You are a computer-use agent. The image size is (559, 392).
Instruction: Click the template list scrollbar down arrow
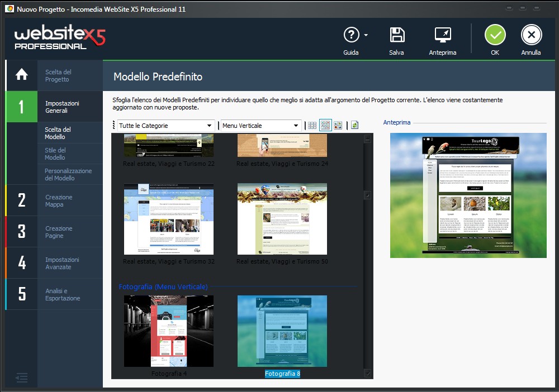368,373
